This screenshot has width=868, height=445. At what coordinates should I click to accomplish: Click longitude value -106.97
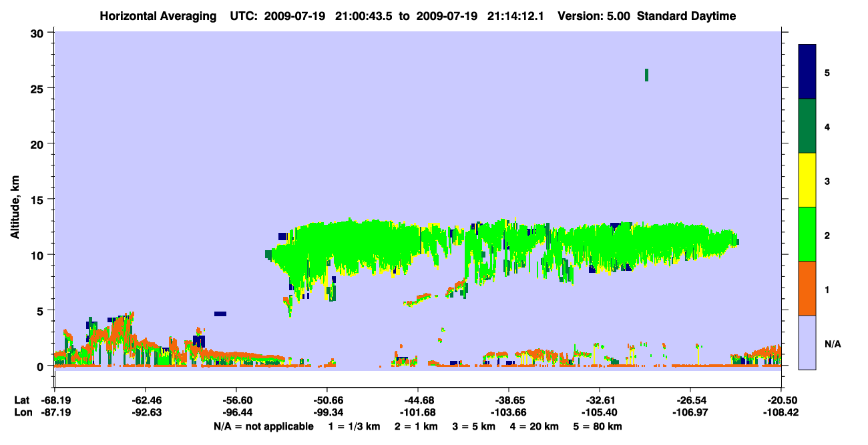[690, 412]
